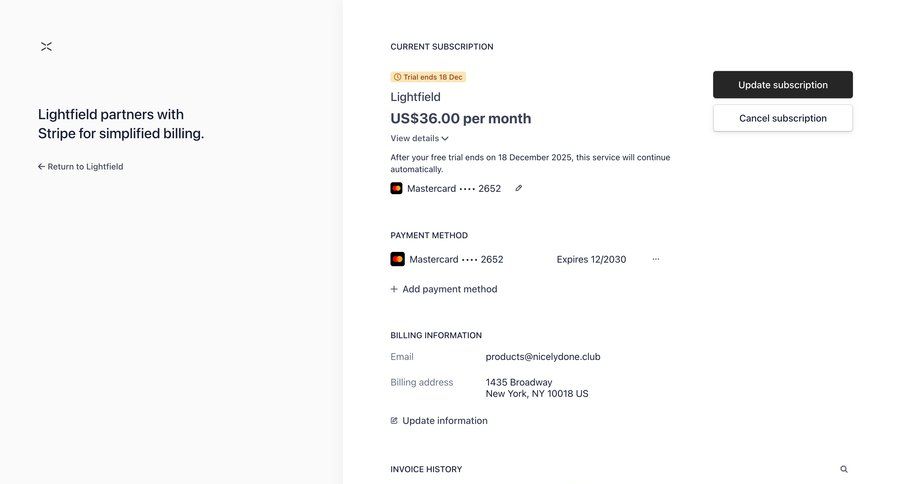
Task: Expand View details chevron
Action: (x=445, y=139)
